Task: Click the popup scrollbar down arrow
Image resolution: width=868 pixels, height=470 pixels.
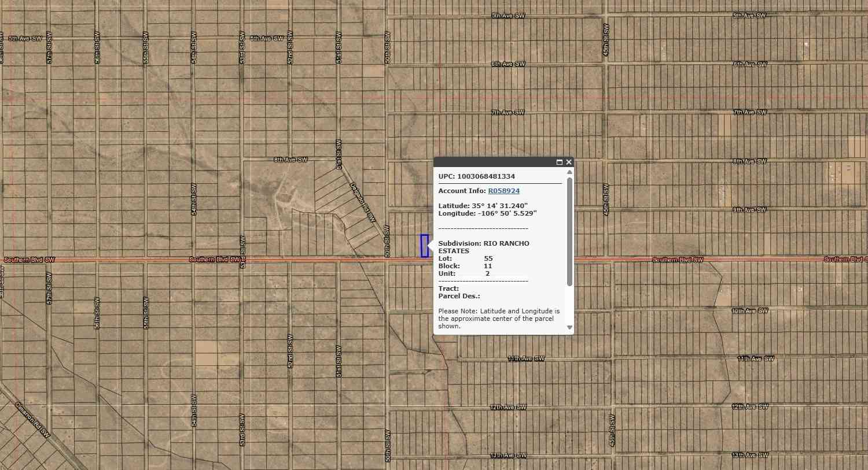Action: (569, 327)
